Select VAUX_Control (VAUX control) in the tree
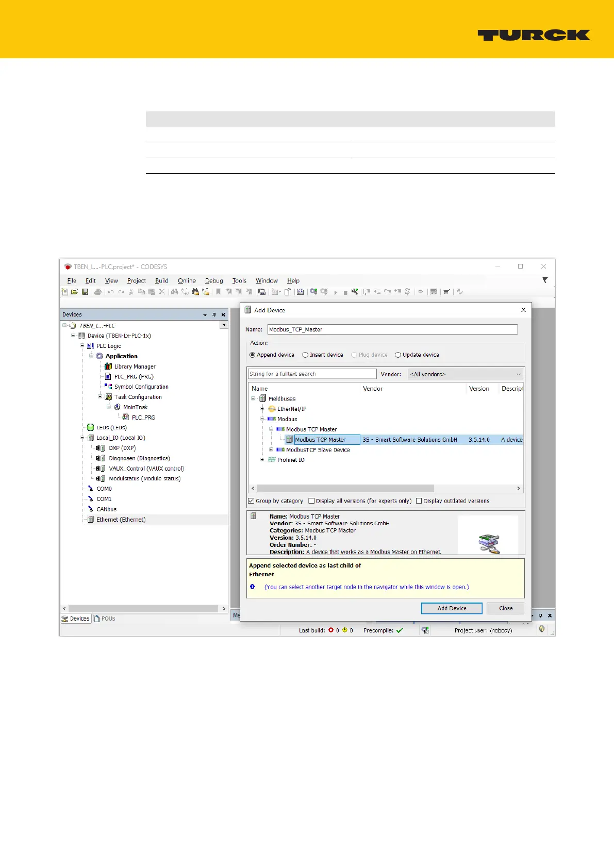The height and width of the screenshot is (868, 614). pyautogui.click(x=146, y=469)
